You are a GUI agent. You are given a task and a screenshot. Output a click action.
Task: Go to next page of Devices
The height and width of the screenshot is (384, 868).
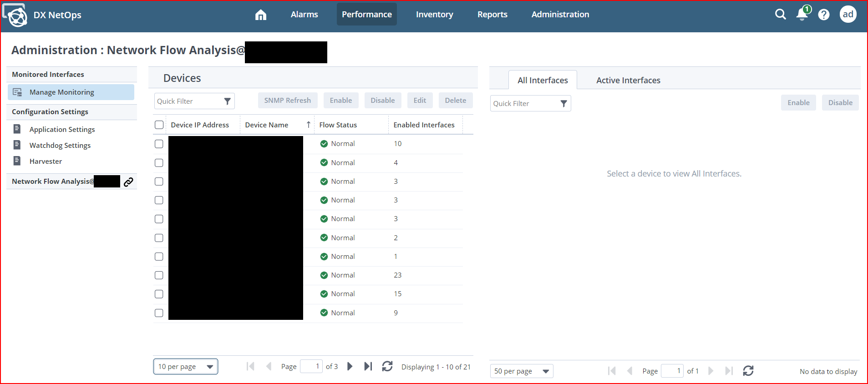pyautogui.click(x=350, y=366)
